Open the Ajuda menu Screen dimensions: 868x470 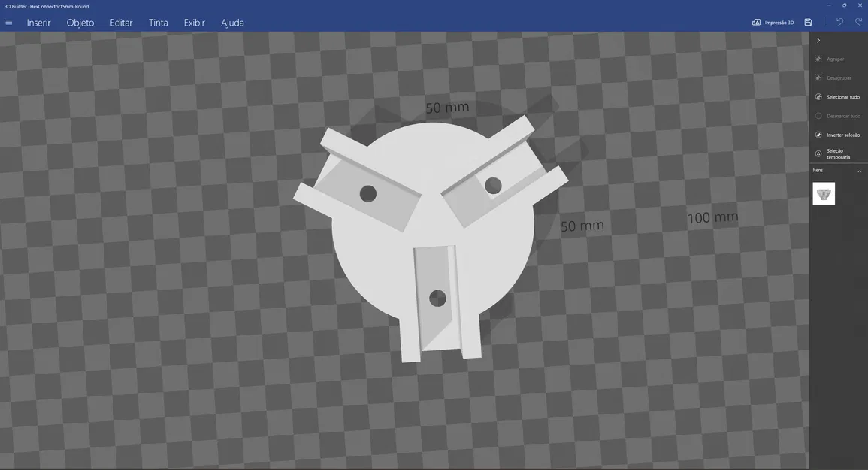232,23
